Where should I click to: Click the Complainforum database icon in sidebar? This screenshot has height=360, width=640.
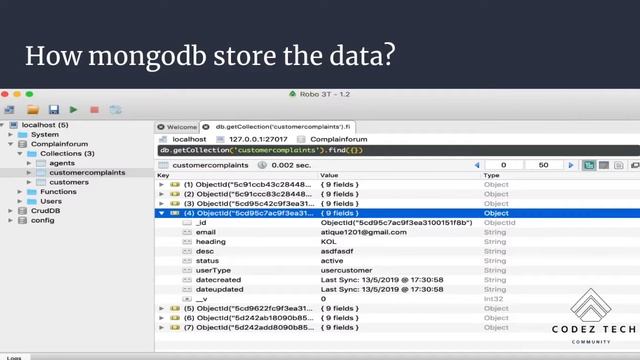(23, 144)
